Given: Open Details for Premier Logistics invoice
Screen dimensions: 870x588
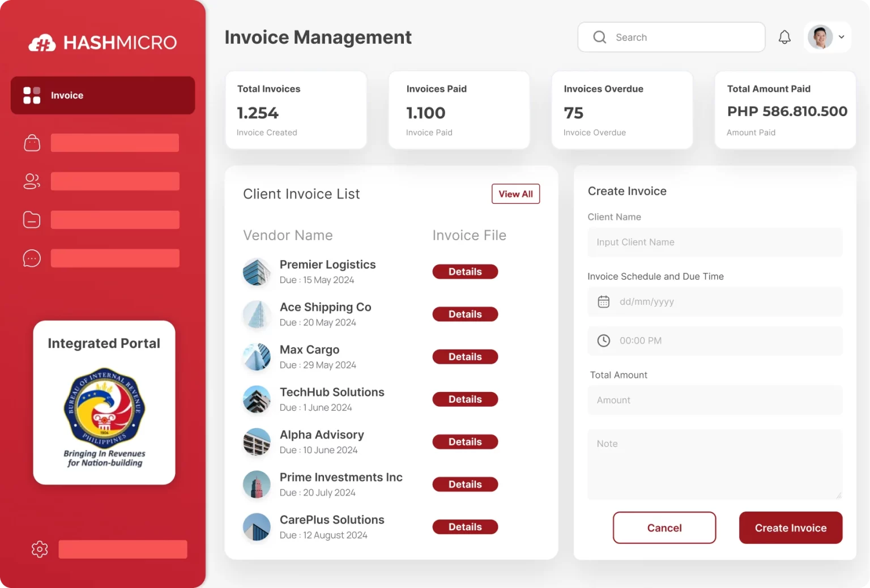Looking at the screenshot, I should point(465,271).
